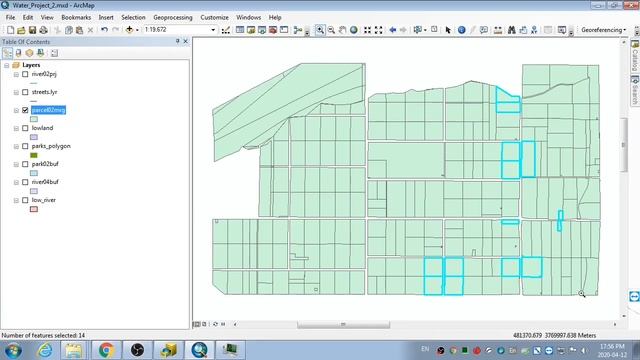Open the Bookmarks menu

pos(76,18)
